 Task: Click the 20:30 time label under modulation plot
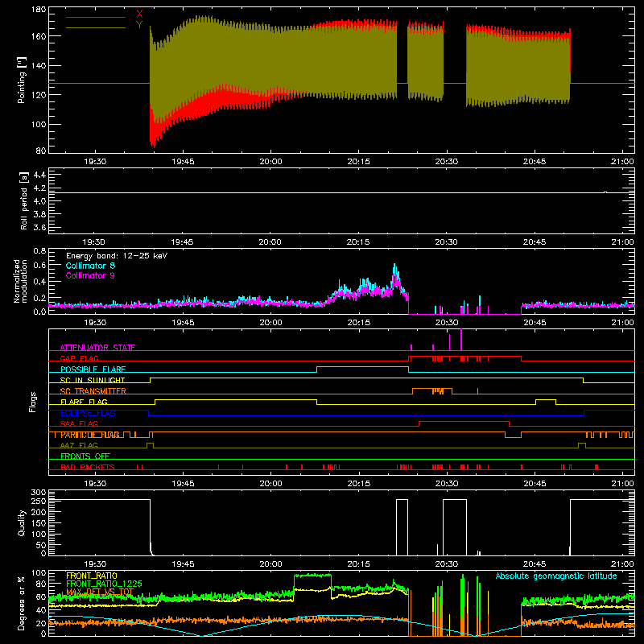click(x=447, y=323)
